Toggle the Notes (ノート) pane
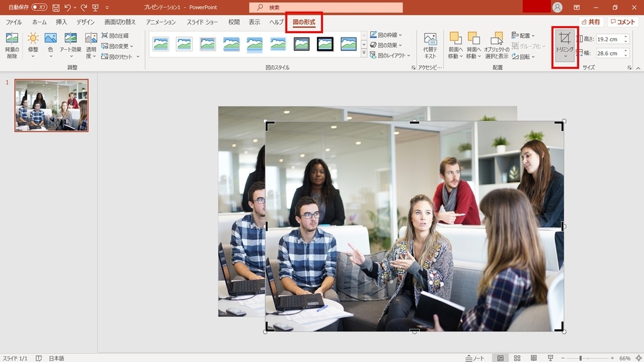The height and width of the screenshot is (362, 644). pyautogui.click(x=475, y=358)
